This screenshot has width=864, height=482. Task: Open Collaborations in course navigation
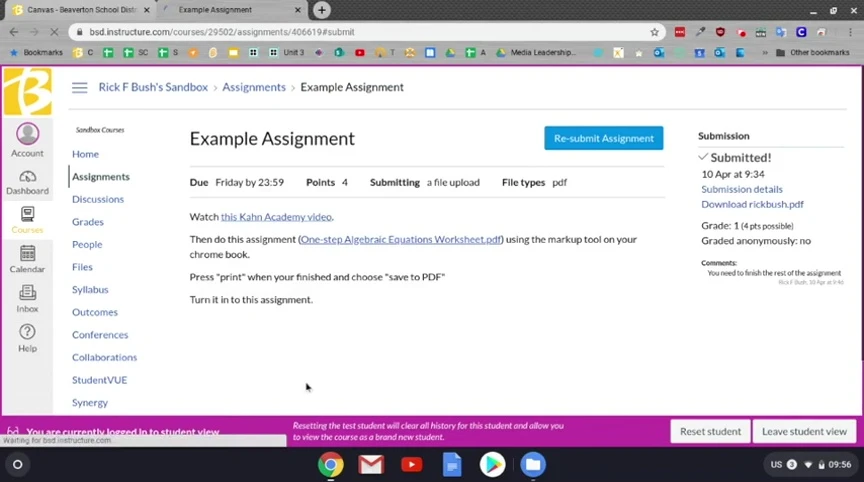click(x=104, y=357)
